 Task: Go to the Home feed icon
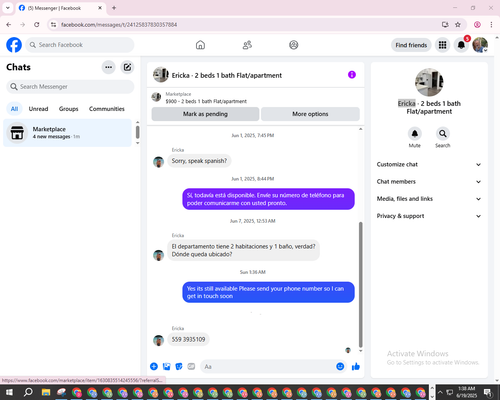coord(200,45)
